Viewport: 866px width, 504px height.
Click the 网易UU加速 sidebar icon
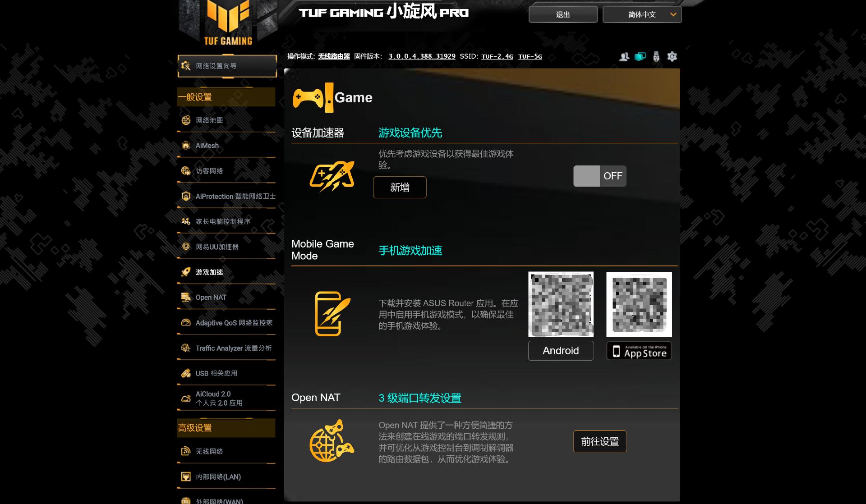186,247
